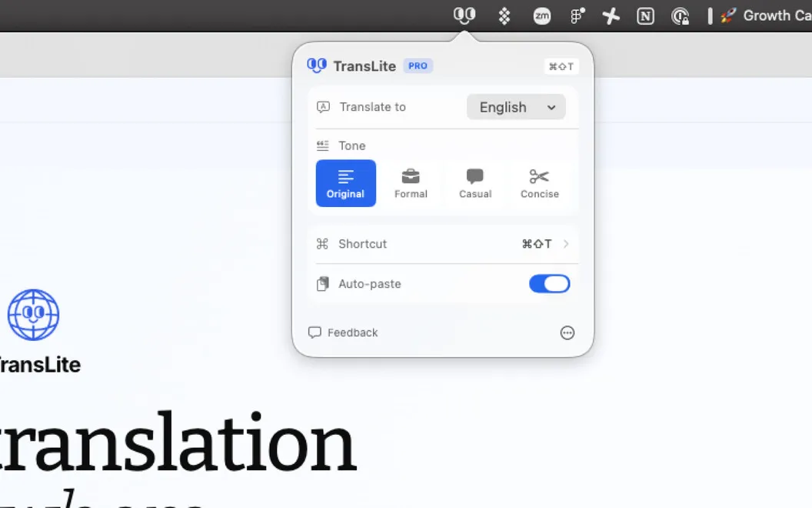Open the Notion menu bar icon
812x508 pixels.
coord(645,16)
